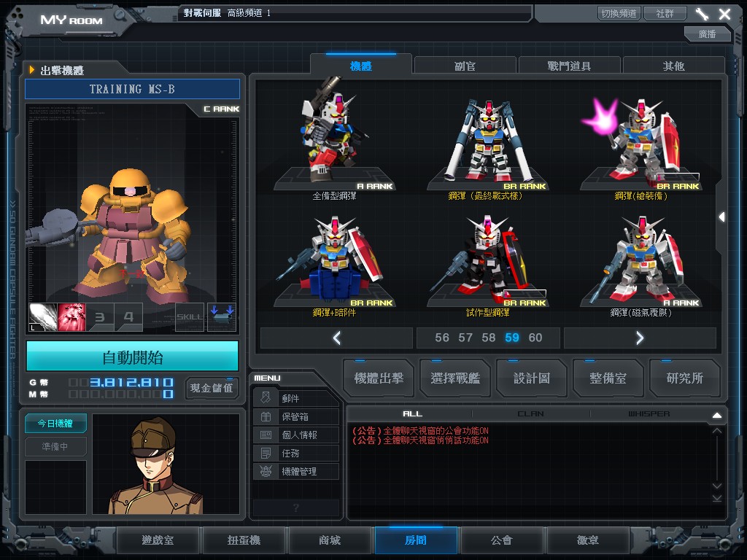Go to unit page 57
This screenshot has width=747, height=560.
click(x=465, y=338)
